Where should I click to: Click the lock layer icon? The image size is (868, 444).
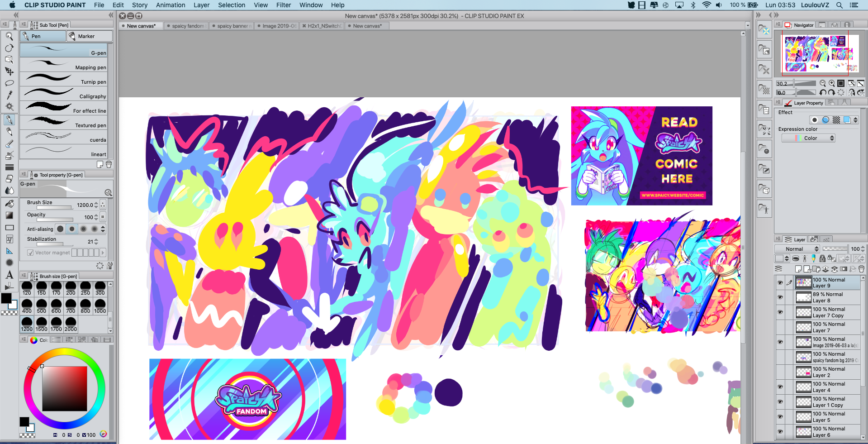click(822, 258)
